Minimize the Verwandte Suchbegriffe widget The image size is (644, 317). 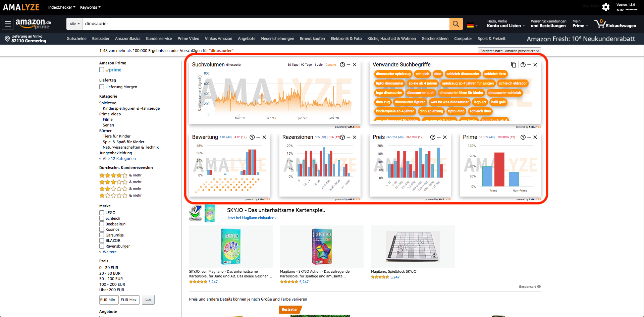529,65
